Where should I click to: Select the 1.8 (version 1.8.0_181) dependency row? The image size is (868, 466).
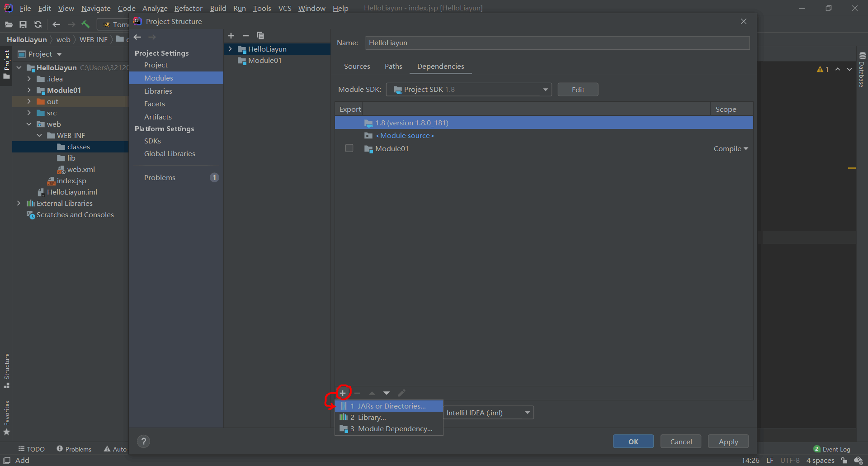pos(544,123)
